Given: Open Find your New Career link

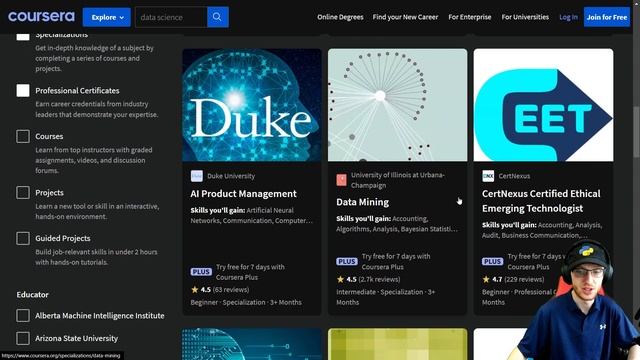Looking at the screenshot, I should [405, 17].
